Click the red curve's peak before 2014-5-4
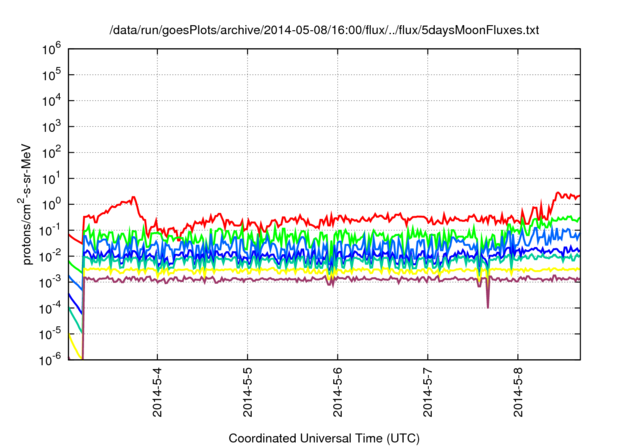The image size is (640, 448). pyautogui.click(x=133, y=197)
